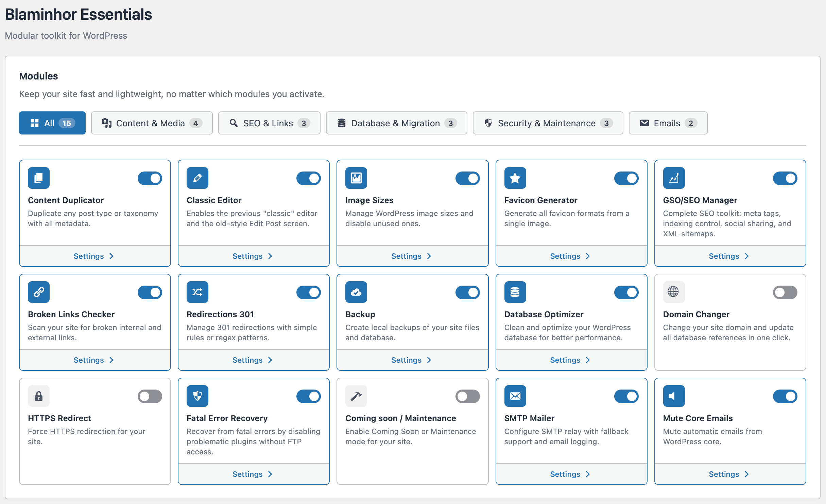
Task: Click the HTTPS Redirect padlock icon
Action: (x=39, y=396)
